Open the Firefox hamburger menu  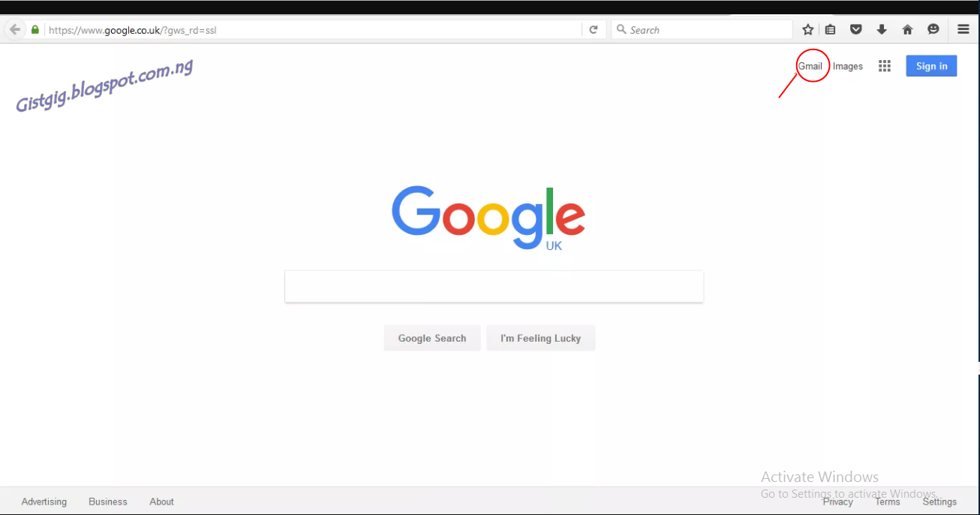963,30
